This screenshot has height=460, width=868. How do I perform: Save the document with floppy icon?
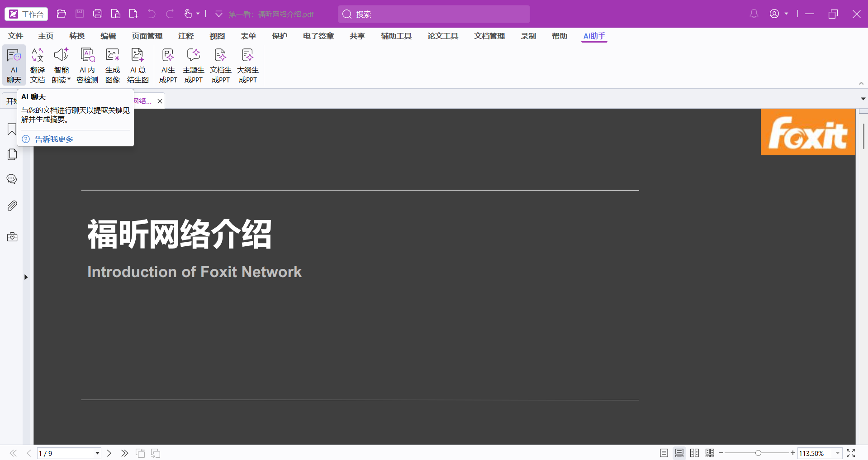click(x=80, y=14)
